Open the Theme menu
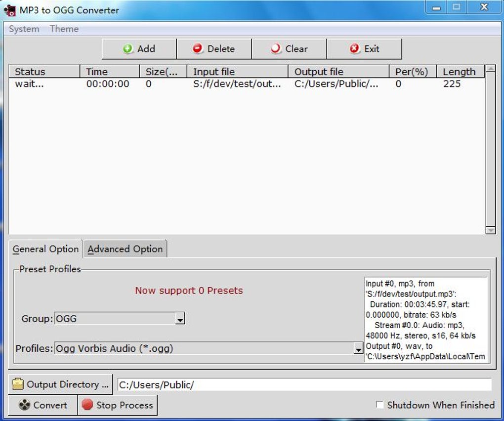The width and height of the screenshot is (504, 421). coord(64,29)
